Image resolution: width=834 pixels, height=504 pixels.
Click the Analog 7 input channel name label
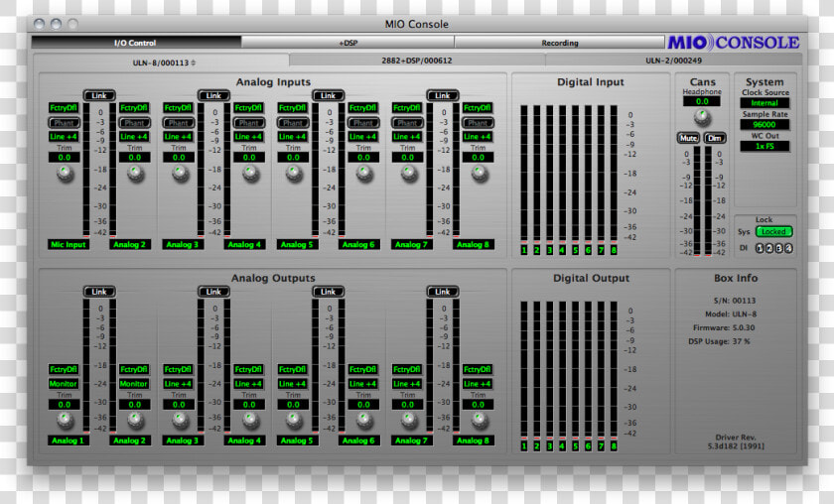click(x=412, y=244)
